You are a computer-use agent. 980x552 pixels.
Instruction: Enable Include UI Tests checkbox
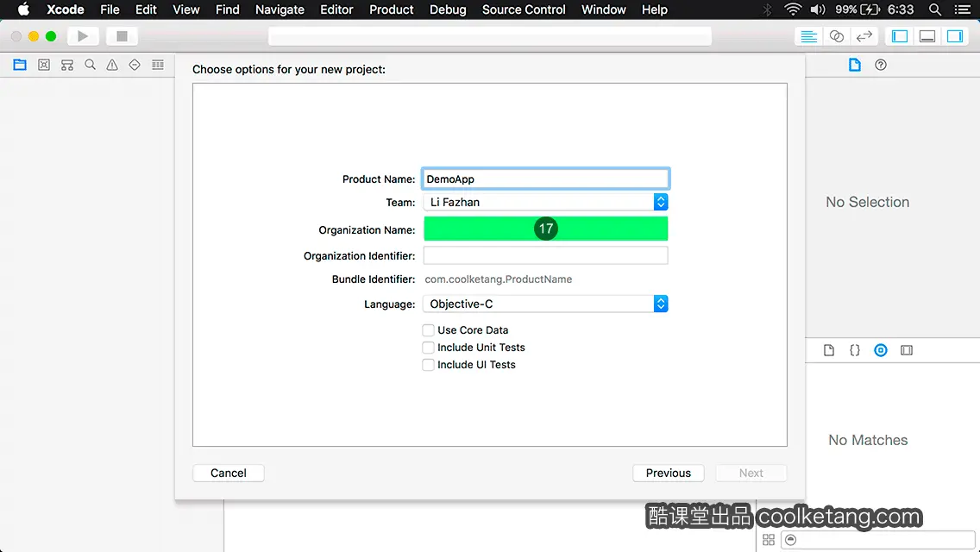coord(428,365)
